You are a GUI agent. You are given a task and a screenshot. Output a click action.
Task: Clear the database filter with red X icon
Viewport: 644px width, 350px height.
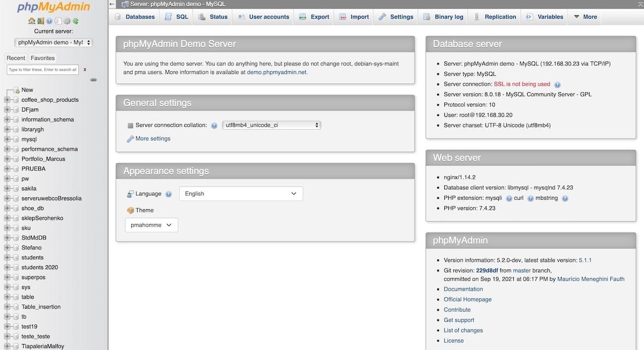pos(84,69)
